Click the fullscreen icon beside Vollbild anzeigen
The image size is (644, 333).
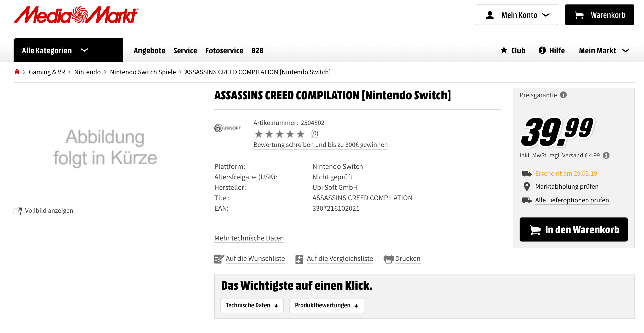[18, 211]
